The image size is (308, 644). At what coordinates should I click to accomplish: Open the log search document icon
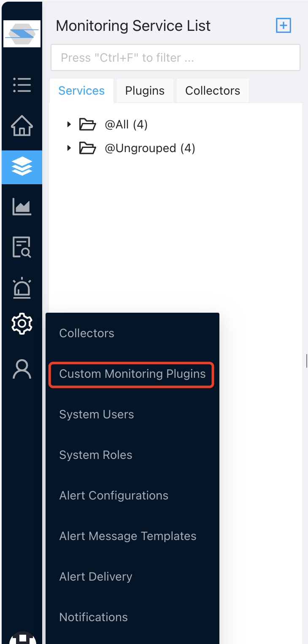22,247
